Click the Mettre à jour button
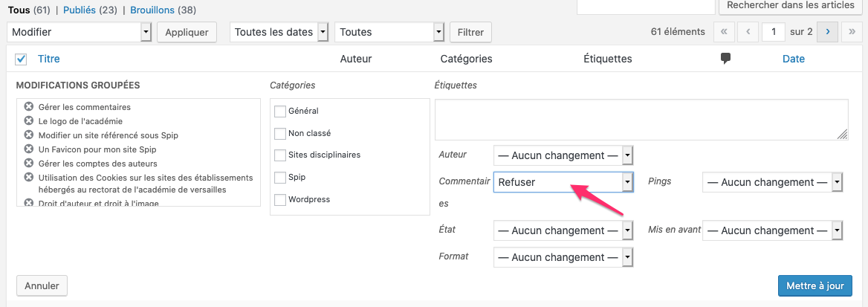Image resolution: width=868 pixels, height=307 pixels. [814, 285]
